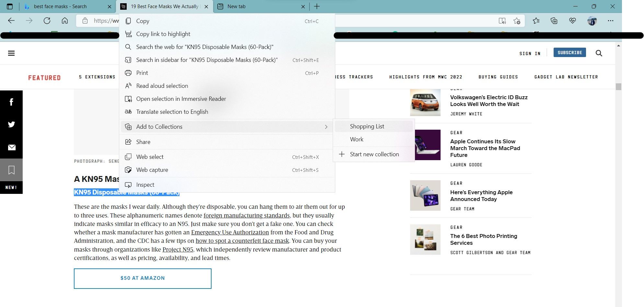Open foreign manufacturing standards link
Viewport: 644px width, 307px height.
click(x=247, y=216)
